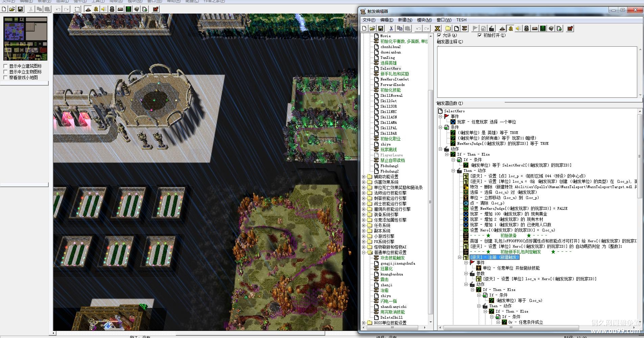The height and width of the screenshot is (338, 644).
Task: Expand the 伤害效果系统 folder
Action: pos(364,182)
